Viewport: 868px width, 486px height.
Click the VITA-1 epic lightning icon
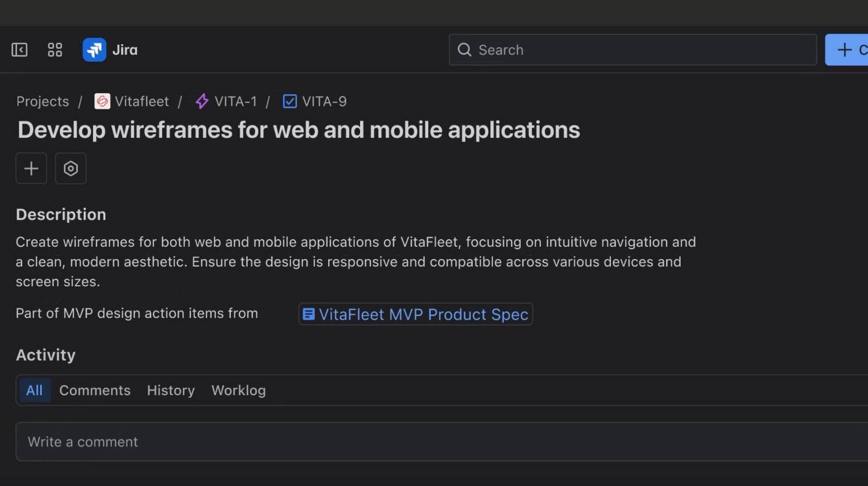point(202,101)
